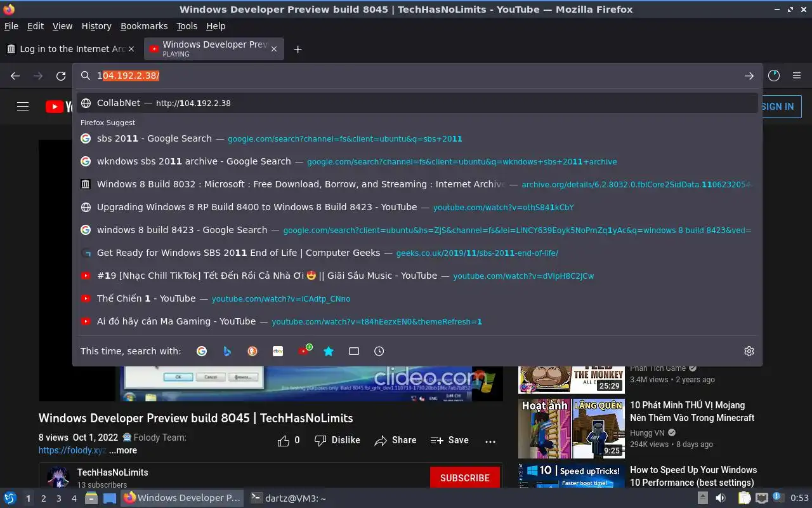Open 'How to Speed Up Your Windows 10' title
Viewport: 812px width, 508px height.
pos(693,476)
